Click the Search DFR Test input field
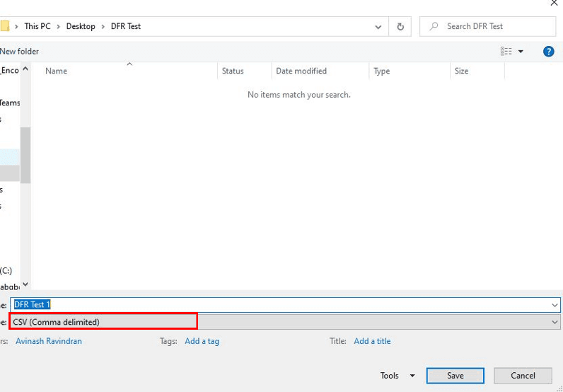The width and height of the screenshot is (563, 392). point(495,27)
